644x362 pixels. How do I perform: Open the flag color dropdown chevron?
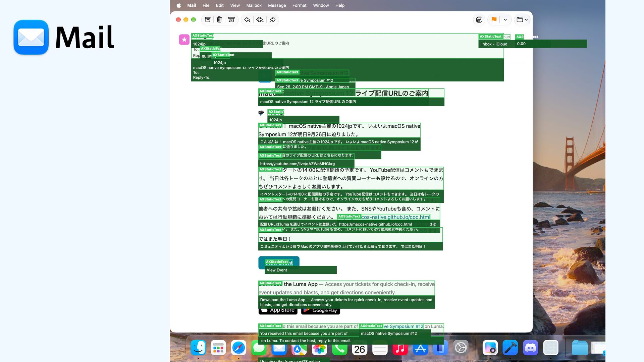tap(505, 20)
